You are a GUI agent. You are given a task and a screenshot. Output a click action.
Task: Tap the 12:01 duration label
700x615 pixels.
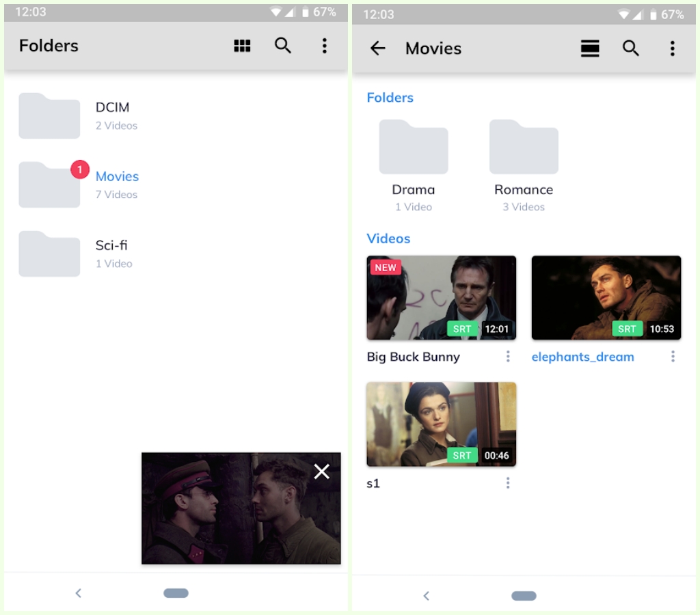pyautogui.click(x=496, y=329)
